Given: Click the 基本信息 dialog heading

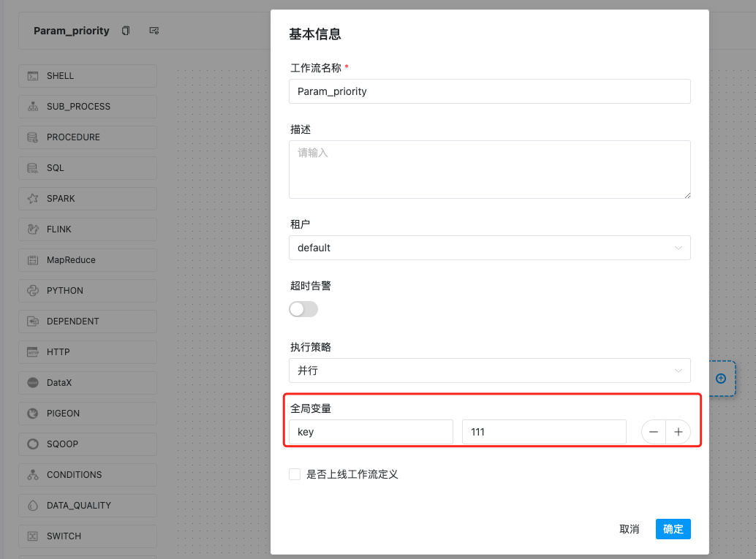Looking at the screenshot, I should 315,34.
